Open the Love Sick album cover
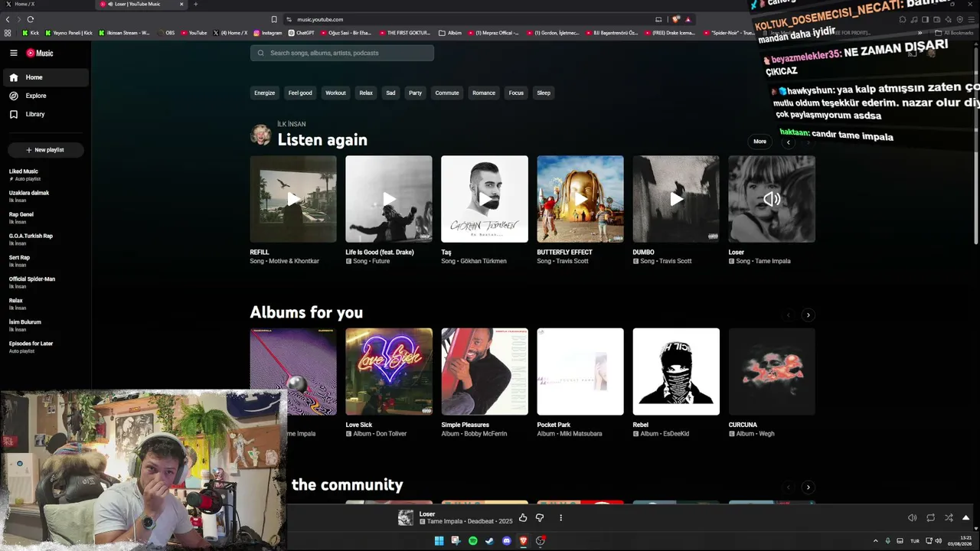The width and height of the screenshot is (980, 551). pyautogui.click(x=389, y=372)
